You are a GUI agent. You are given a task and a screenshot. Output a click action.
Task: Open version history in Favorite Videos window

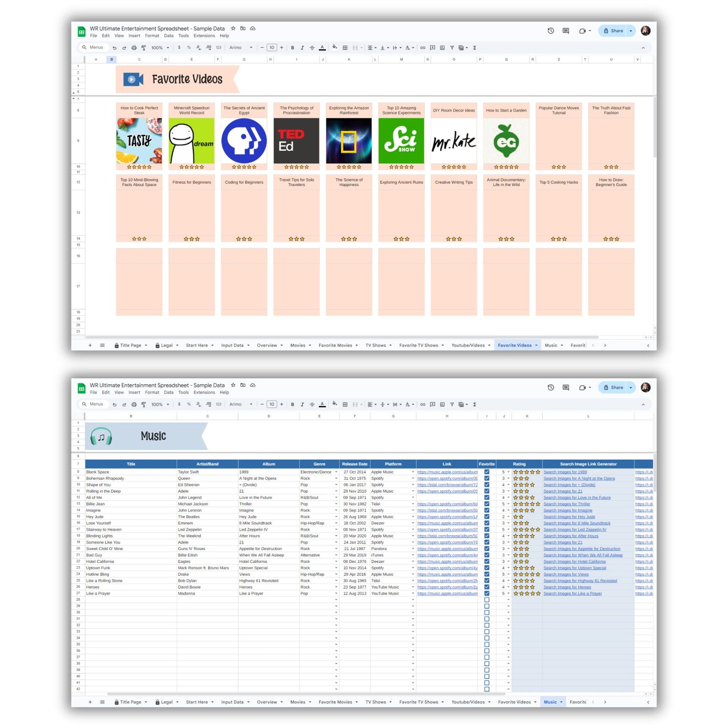[x=551, y=31]
